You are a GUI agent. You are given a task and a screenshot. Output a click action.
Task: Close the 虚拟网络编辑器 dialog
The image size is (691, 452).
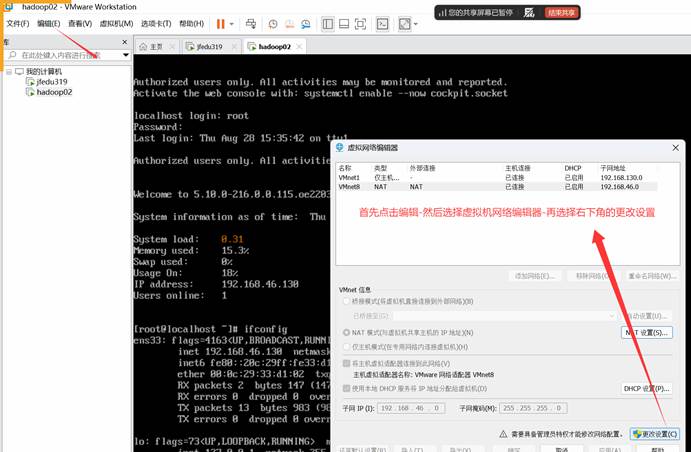click(x=676, y=148)
